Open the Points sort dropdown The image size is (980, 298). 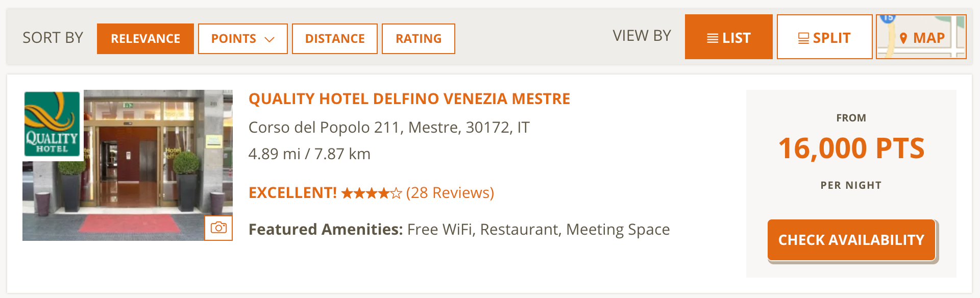[243, 39]
